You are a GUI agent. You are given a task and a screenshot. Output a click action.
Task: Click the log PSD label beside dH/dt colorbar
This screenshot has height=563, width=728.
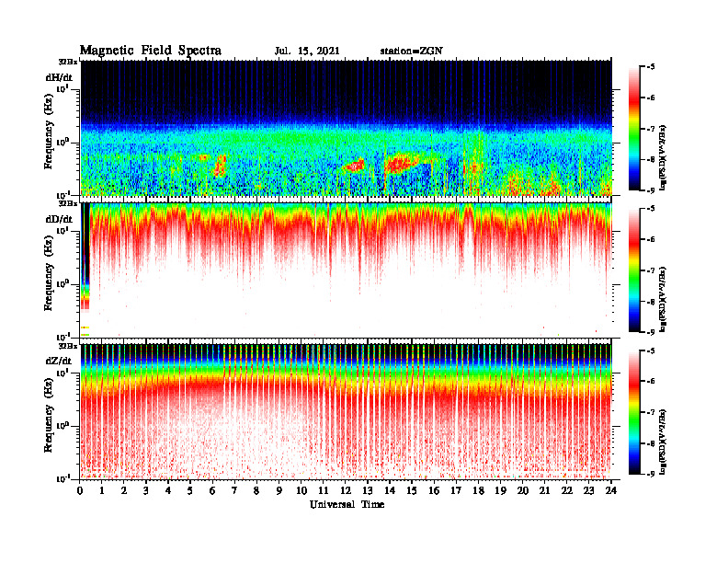pos(662,157)
